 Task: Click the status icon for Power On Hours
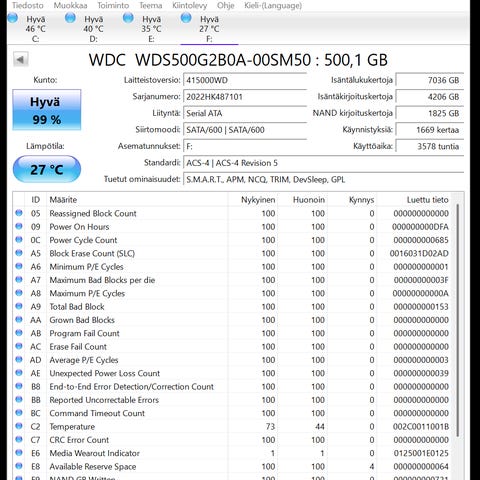[19, 226]
